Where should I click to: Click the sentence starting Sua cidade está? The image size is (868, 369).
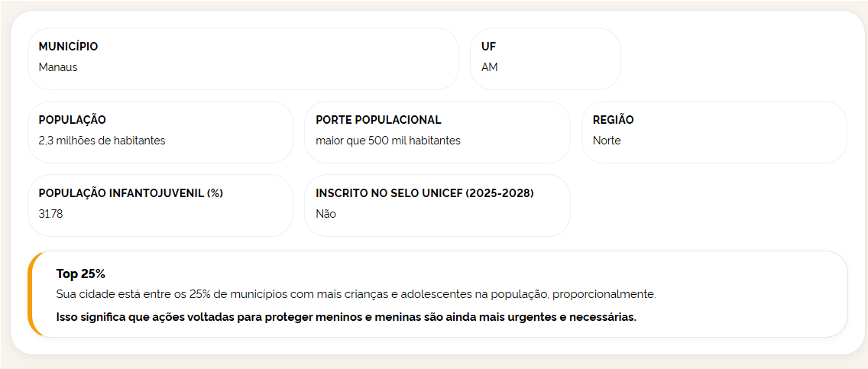point(356,294)
